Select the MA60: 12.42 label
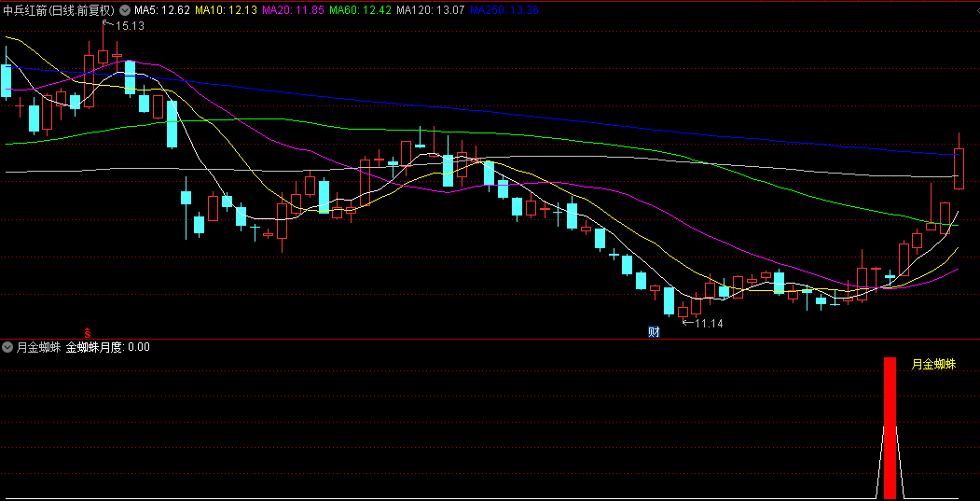This screenshot has width=980, height=501. pos(361,10)
